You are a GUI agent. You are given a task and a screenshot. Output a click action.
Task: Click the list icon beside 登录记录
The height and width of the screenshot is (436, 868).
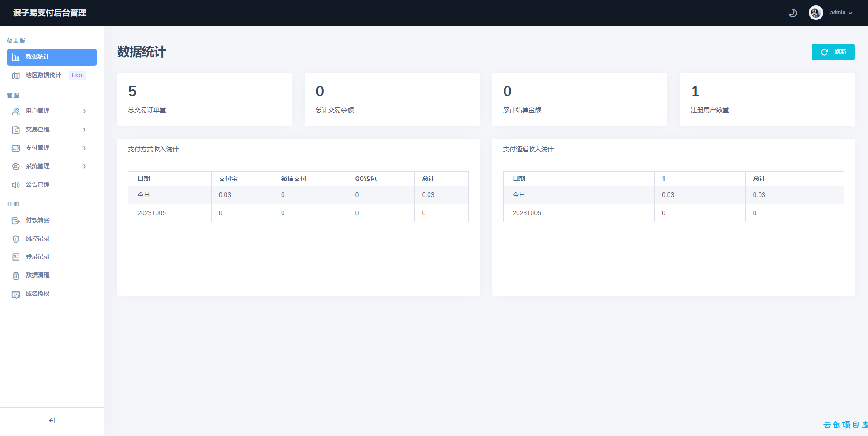coord(16,257)
